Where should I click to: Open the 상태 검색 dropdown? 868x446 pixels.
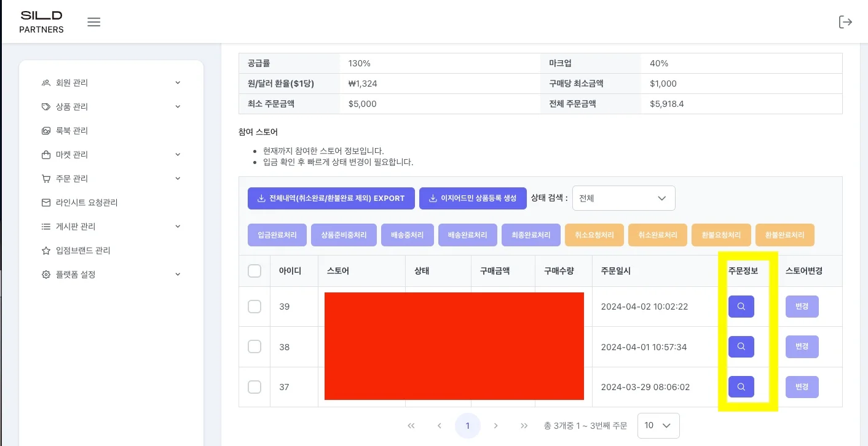(x=623, y=198)
